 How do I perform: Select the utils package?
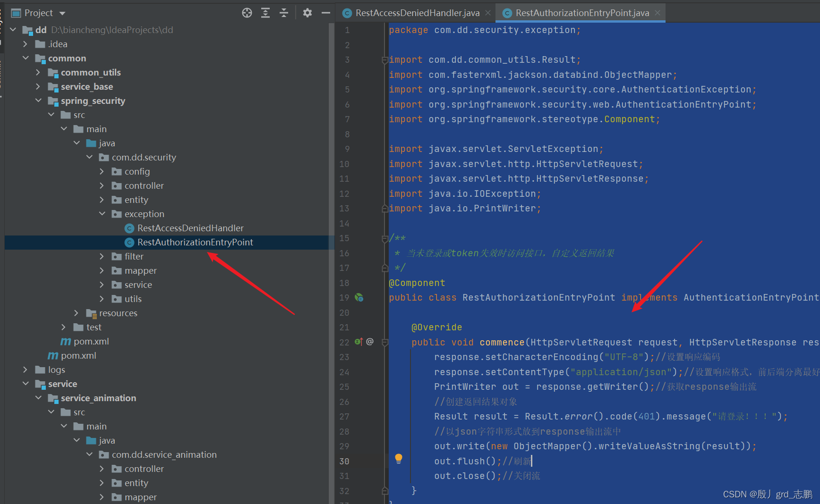[x=133, y=299]
